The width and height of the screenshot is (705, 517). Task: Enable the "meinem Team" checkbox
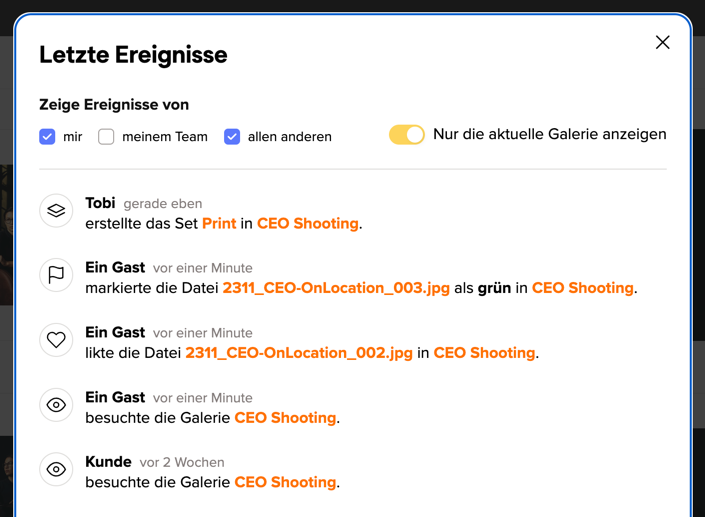106,137
